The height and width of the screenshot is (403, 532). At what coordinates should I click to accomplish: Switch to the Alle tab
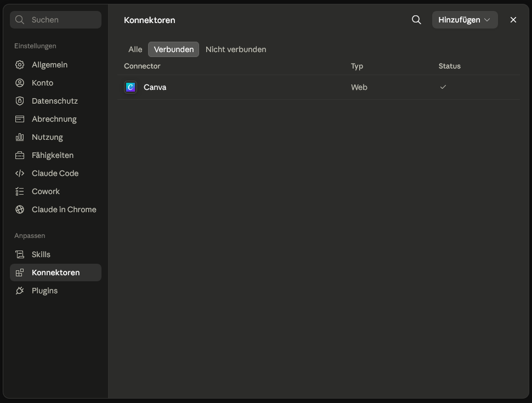[x=135, y=49]
